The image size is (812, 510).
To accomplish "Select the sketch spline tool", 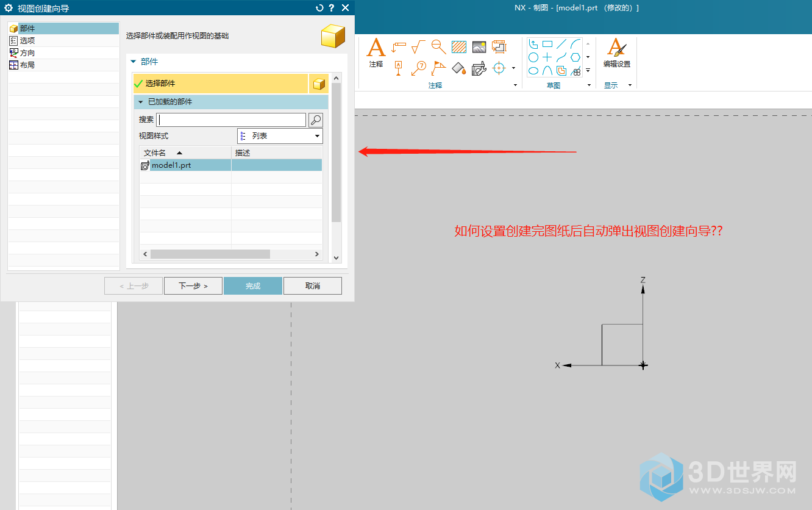I will coord(561,57).
